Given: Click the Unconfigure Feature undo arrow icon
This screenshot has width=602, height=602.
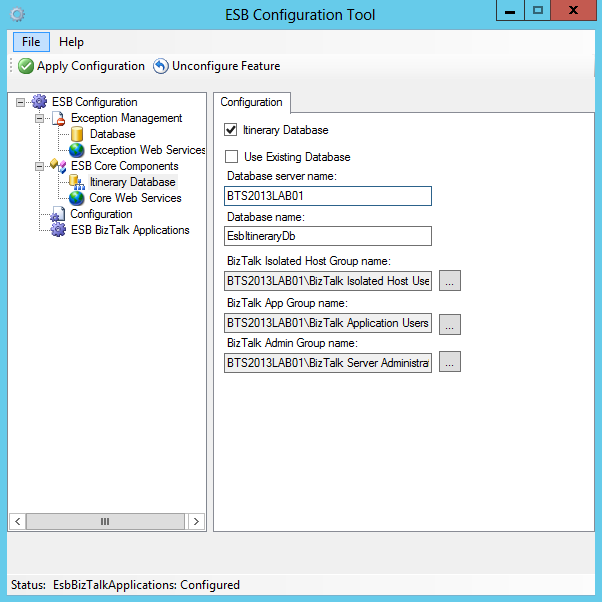Looking at the screenshot, I should [x=161, y=66].
